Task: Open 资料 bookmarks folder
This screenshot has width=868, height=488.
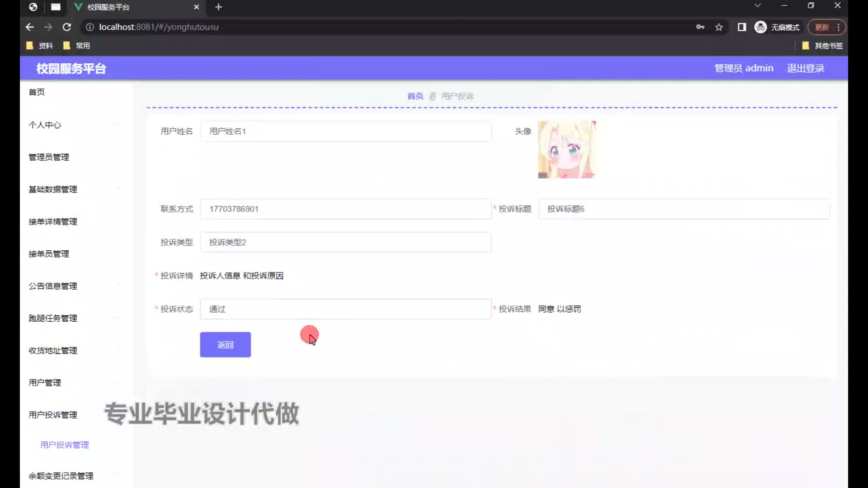Action: (x=40, y=46)
